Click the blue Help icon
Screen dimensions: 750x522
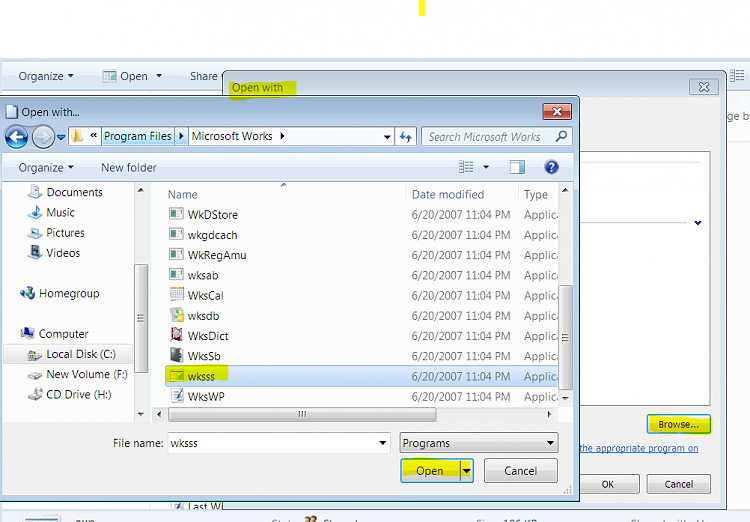[551, 167]
